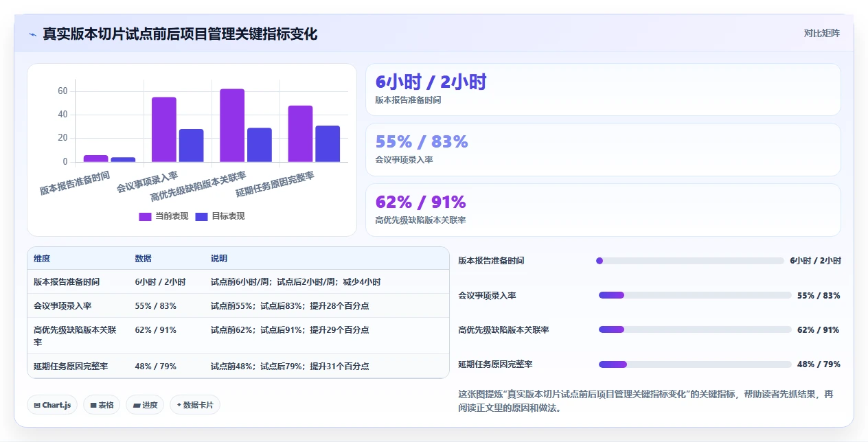Select the 进度 chip
The height and width of the screenshot is (442, 868).
[x=145, y=405]
